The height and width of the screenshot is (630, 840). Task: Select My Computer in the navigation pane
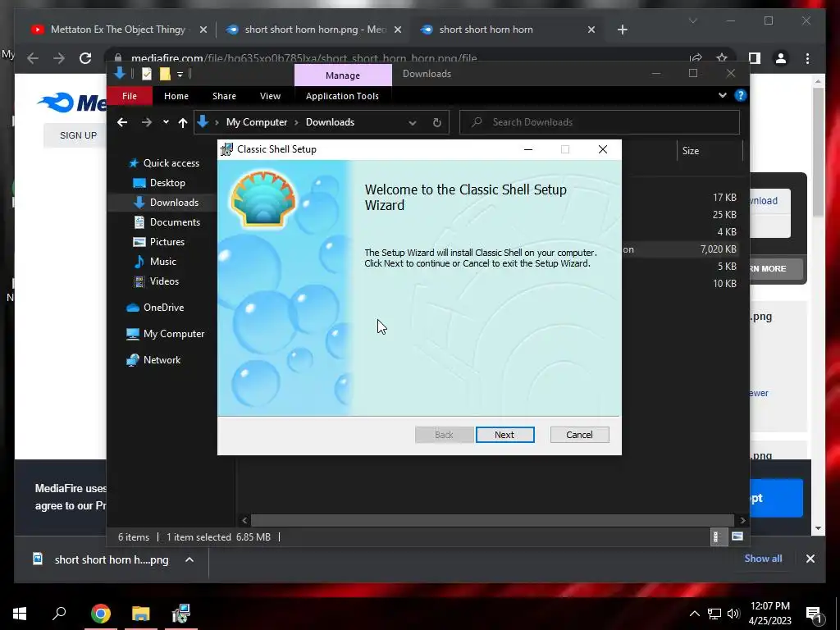(166, 334)
